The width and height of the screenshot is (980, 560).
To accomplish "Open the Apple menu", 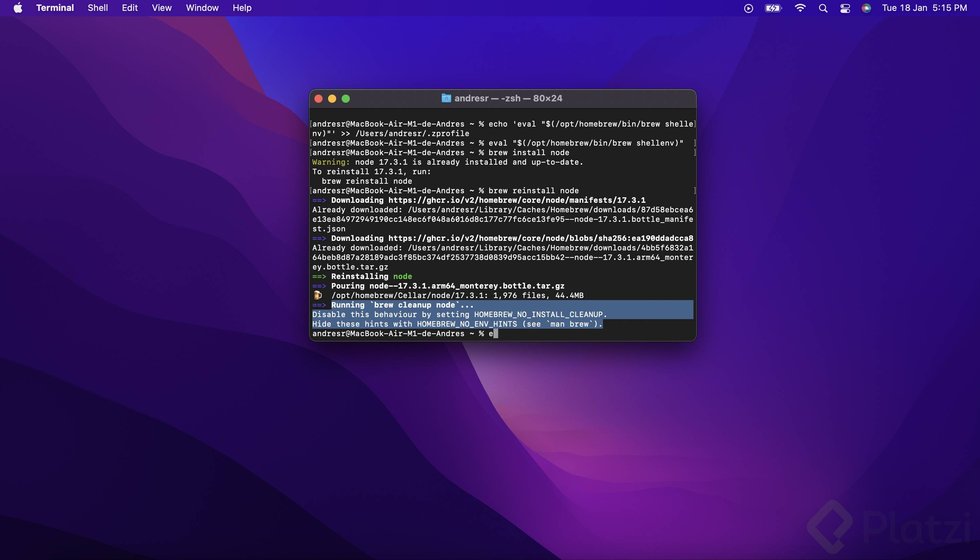I will coord(17,8).
